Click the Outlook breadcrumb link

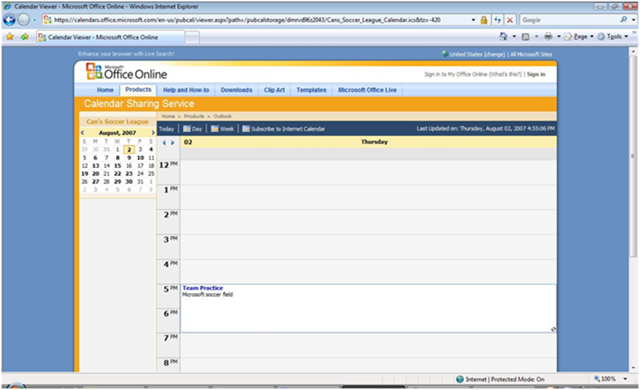coord(222,116)
